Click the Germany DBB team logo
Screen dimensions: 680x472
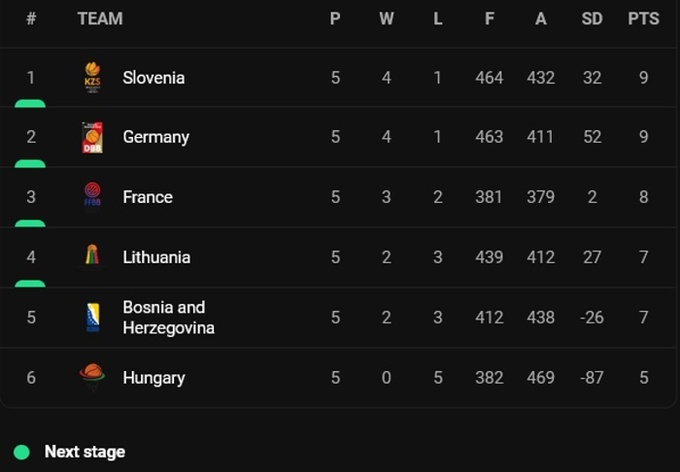click(92, 138)
